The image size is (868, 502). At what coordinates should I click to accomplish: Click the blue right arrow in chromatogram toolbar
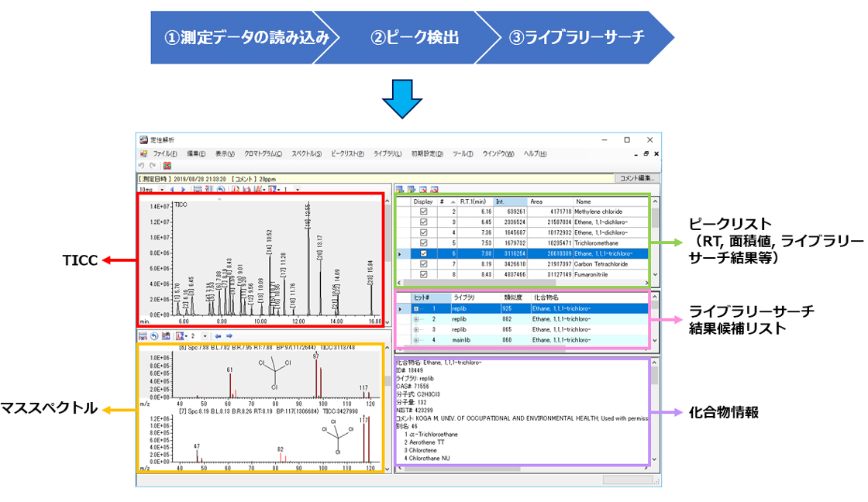click(183, 189)
